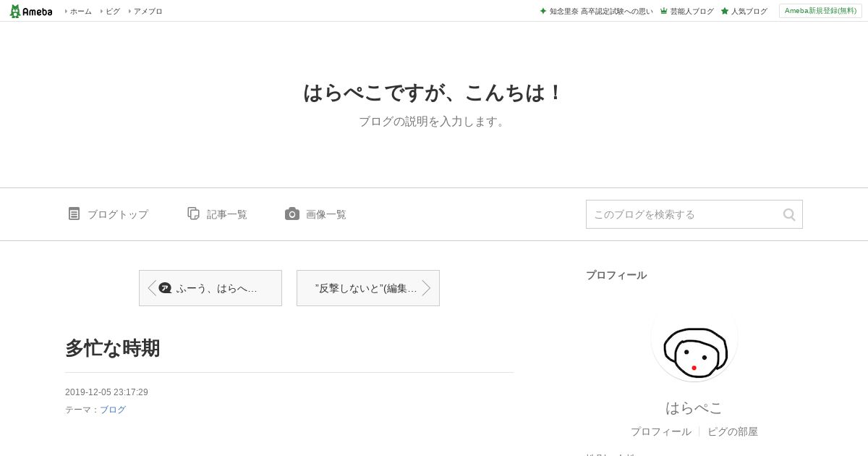Click the camera icon beside 画像一覧

click(x=292, y=214)
